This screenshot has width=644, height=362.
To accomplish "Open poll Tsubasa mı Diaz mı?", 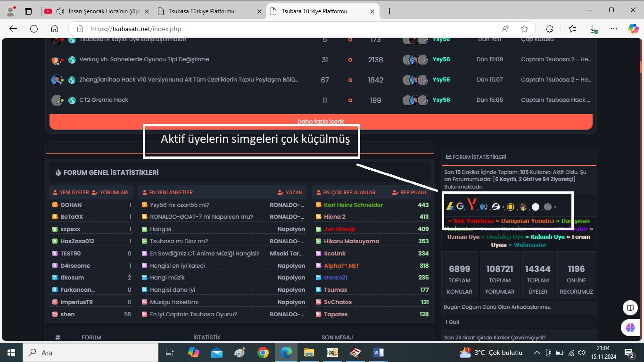I will [x=179, y=241].
